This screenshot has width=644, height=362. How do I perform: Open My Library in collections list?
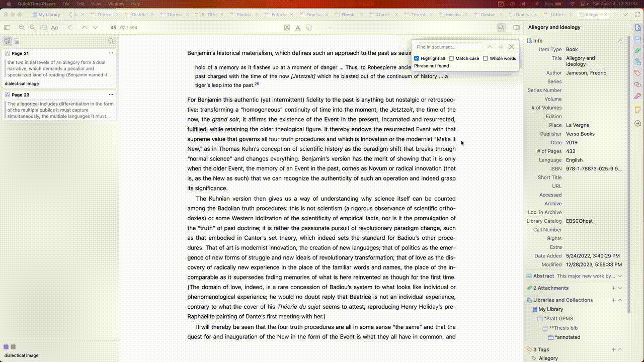(x=550, y=309)
